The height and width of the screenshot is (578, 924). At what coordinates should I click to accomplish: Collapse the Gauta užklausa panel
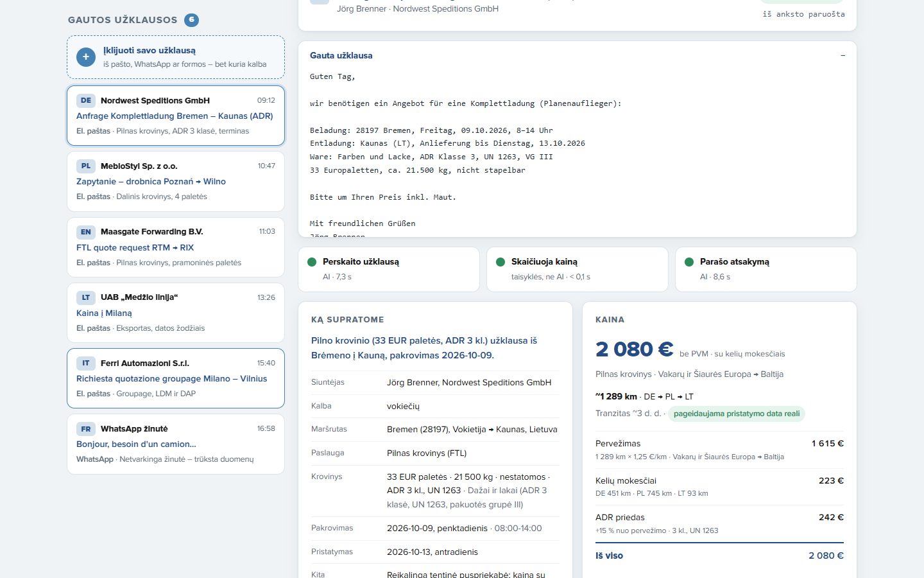(x=843, y=55)
